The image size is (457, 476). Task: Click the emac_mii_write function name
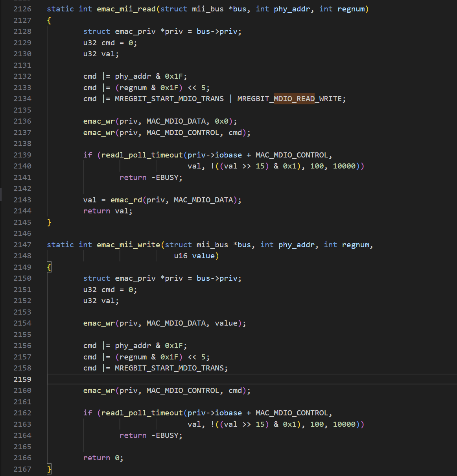[x=129, y=245]
